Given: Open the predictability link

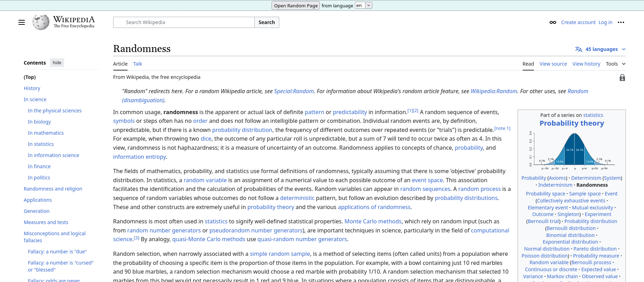Looking at the screenshot, I should [350, 112].
